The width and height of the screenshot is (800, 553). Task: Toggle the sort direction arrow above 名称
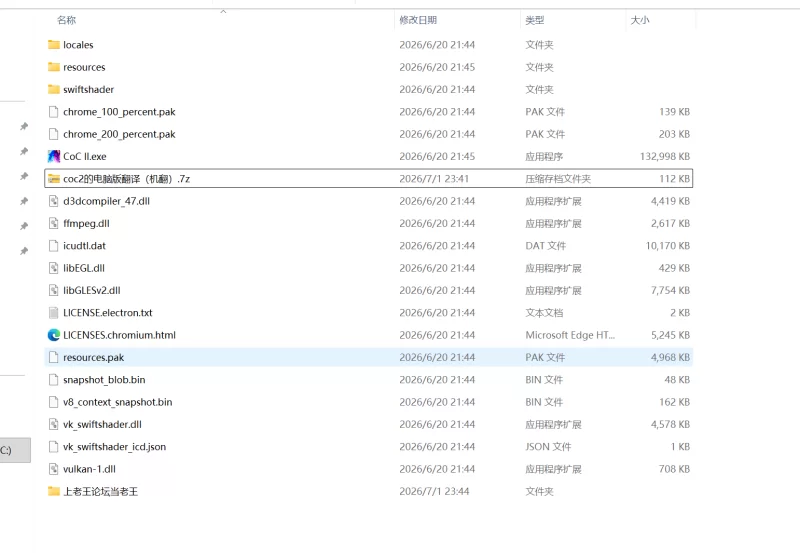(x=223, y=11)
